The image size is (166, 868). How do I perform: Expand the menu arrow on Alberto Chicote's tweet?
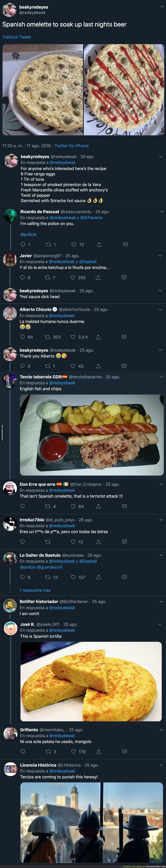tap(160, 309)
